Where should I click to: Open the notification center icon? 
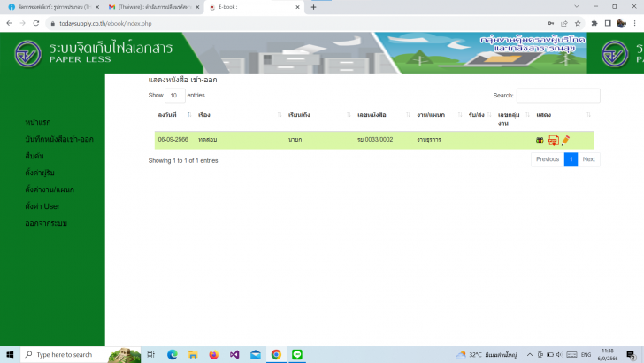click(631, 354)
